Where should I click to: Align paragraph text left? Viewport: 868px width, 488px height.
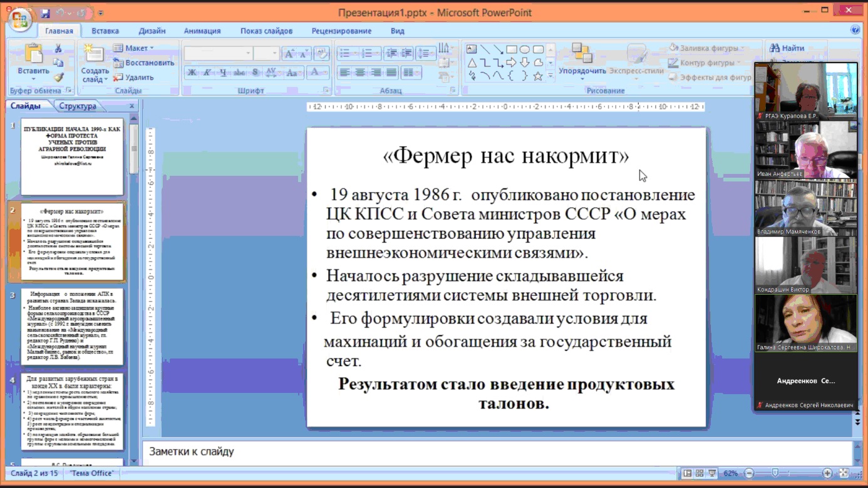(344, 73)
